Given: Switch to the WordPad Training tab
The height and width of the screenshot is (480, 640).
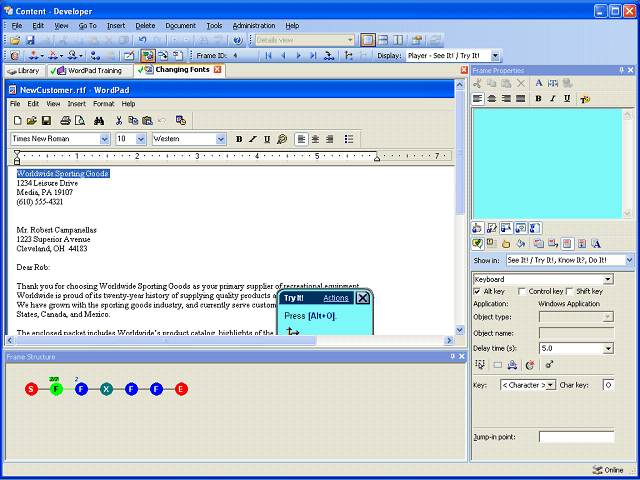Looking at the screenshot, I should pyautogui.click(x=90, y=71).
